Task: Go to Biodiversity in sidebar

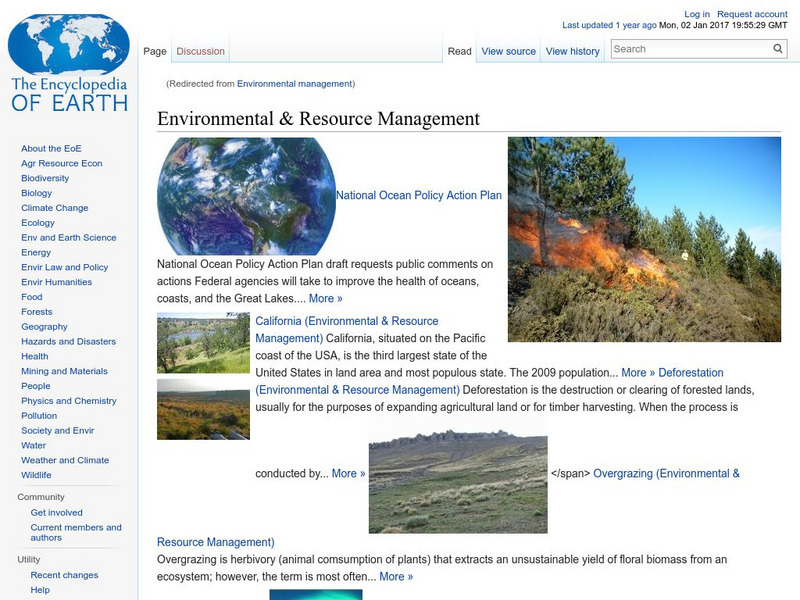Action: [45, 178]
